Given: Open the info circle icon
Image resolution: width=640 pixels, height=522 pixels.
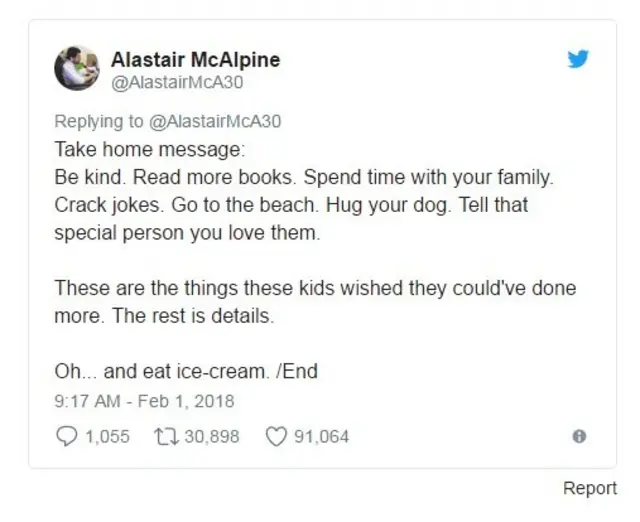Looking at the screenshot, I should click(578, 436).
